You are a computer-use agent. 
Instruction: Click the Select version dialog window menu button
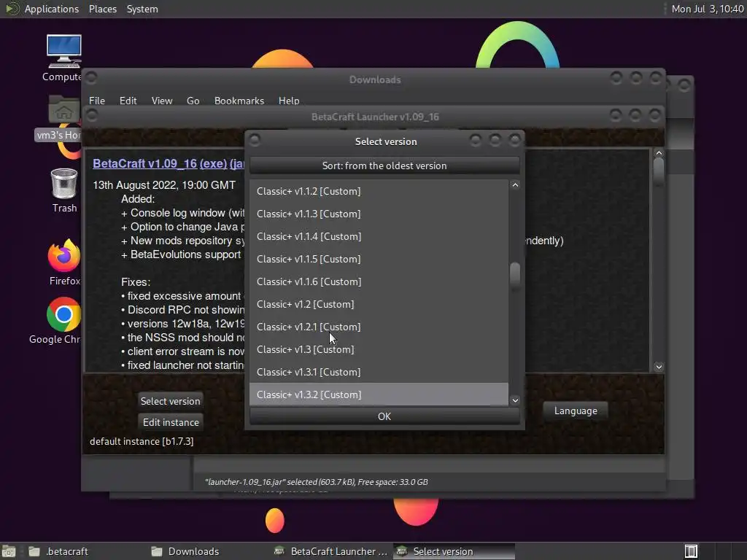[255, 140]
